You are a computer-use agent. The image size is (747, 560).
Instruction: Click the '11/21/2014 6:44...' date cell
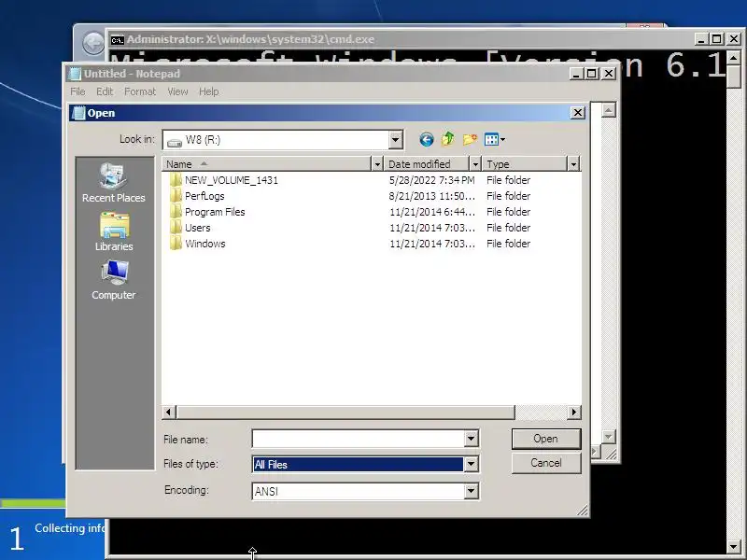point(431,212)
